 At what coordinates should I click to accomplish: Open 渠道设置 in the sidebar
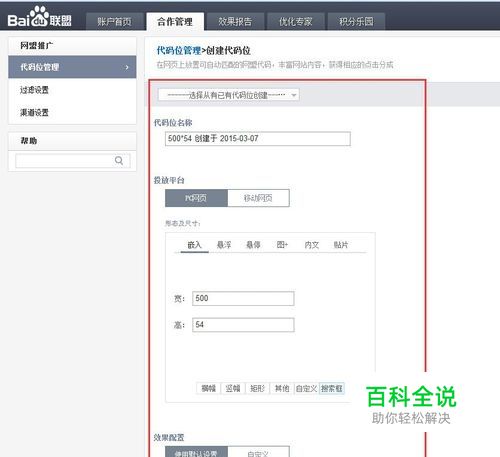coord(34,113)
